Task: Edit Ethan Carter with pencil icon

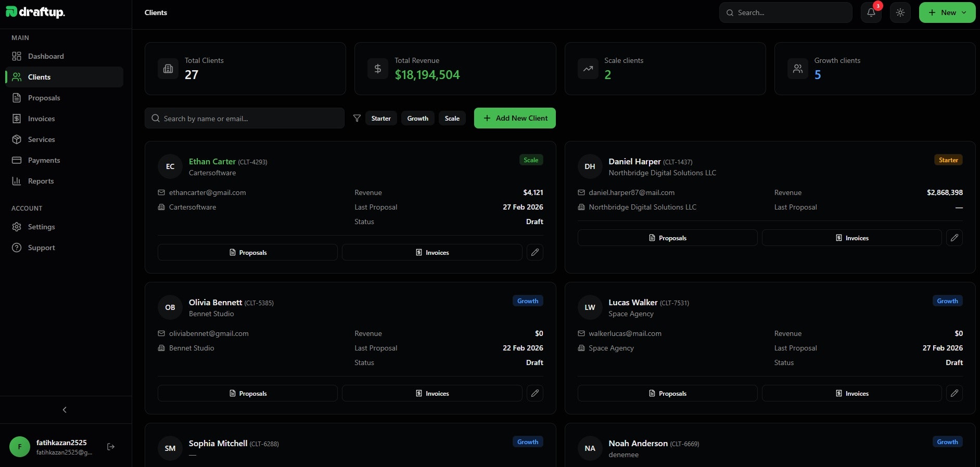Action: (535, 252)
